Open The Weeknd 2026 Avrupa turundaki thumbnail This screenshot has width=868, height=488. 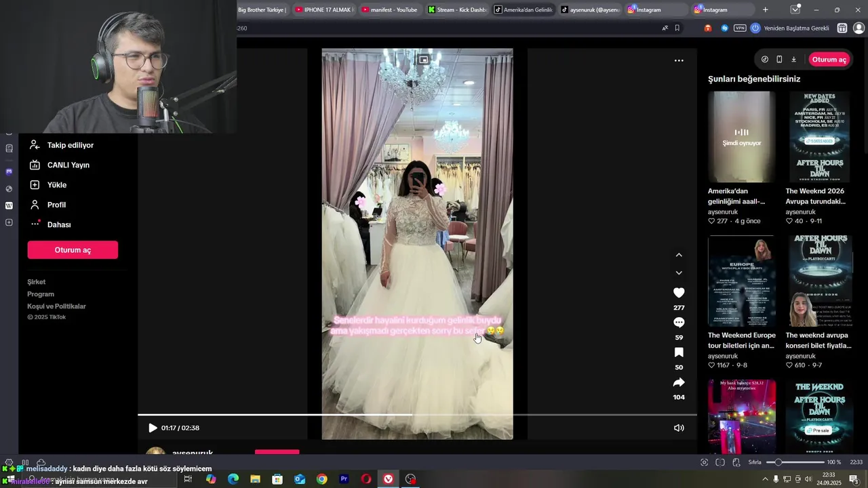point(819,137)
